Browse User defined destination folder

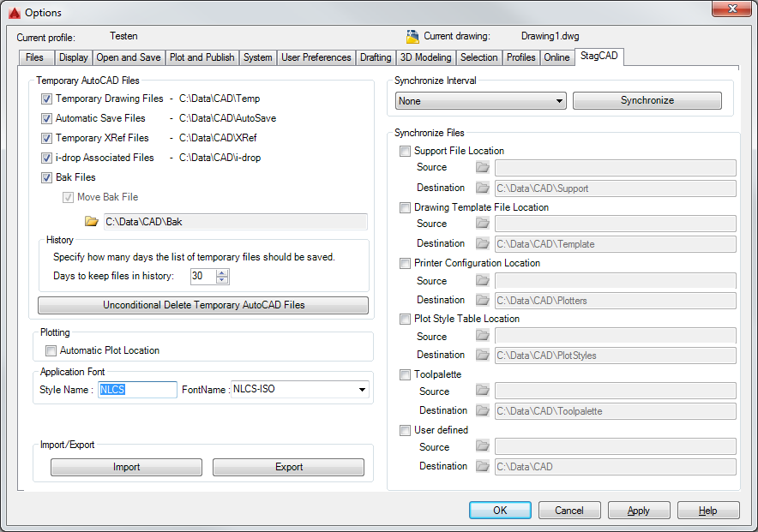click(483, 466)
